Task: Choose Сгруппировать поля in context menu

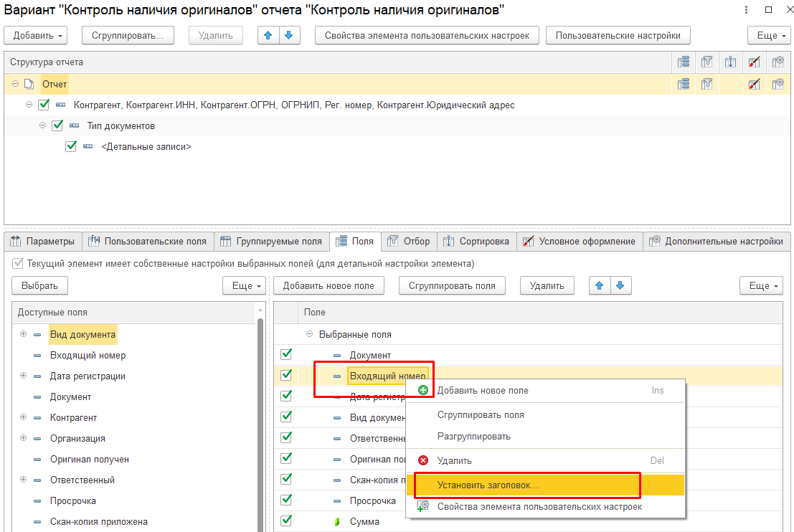Action: [x=545, y=414]
